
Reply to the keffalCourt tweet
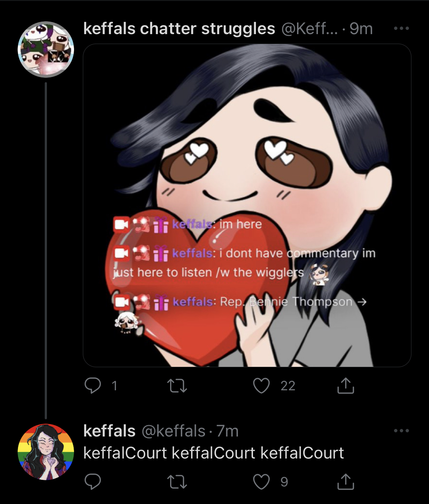point(92,482)
